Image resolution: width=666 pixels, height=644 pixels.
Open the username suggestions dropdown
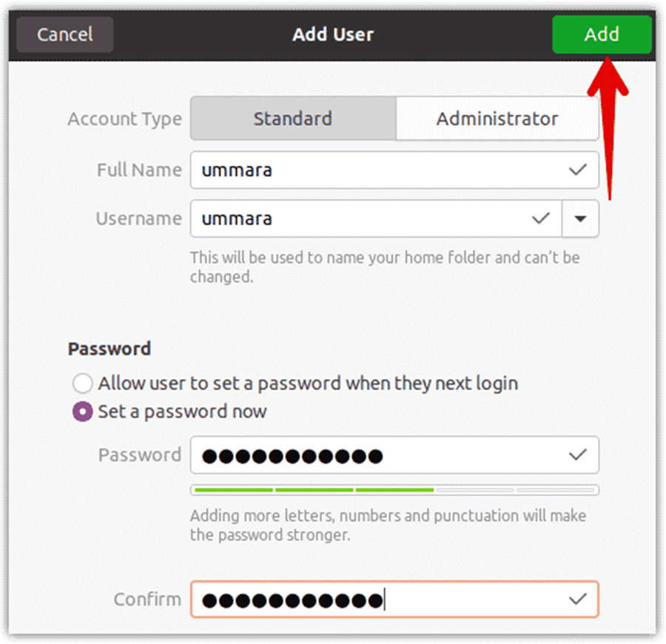click(x=581, y=219)
